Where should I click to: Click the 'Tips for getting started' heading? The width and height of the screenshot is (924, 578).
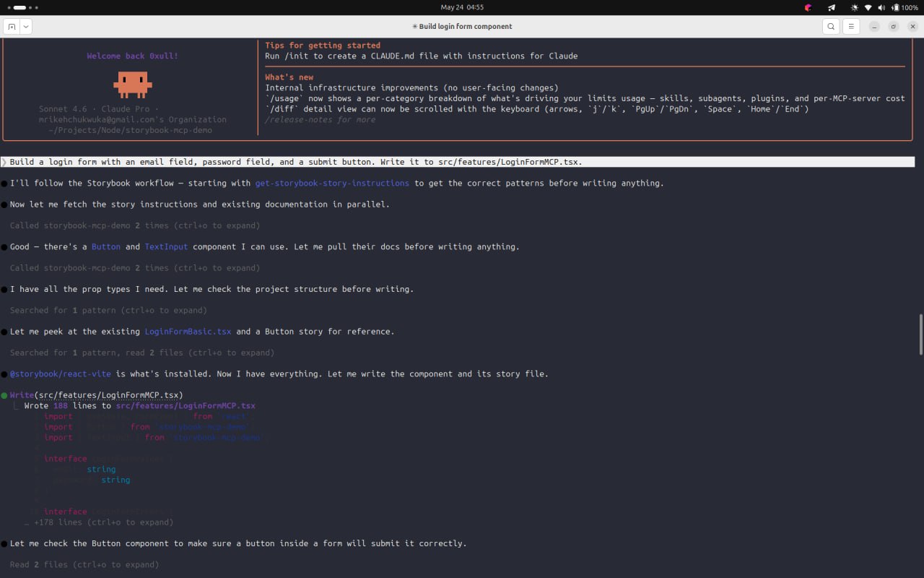323,45
